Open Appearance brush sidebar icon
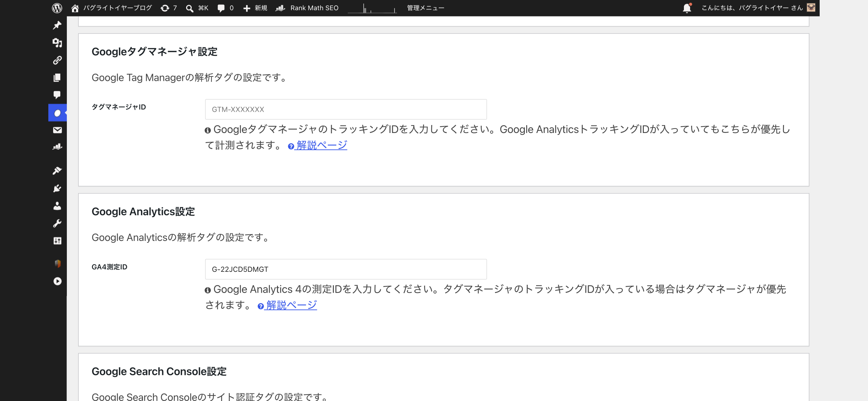 57,170
